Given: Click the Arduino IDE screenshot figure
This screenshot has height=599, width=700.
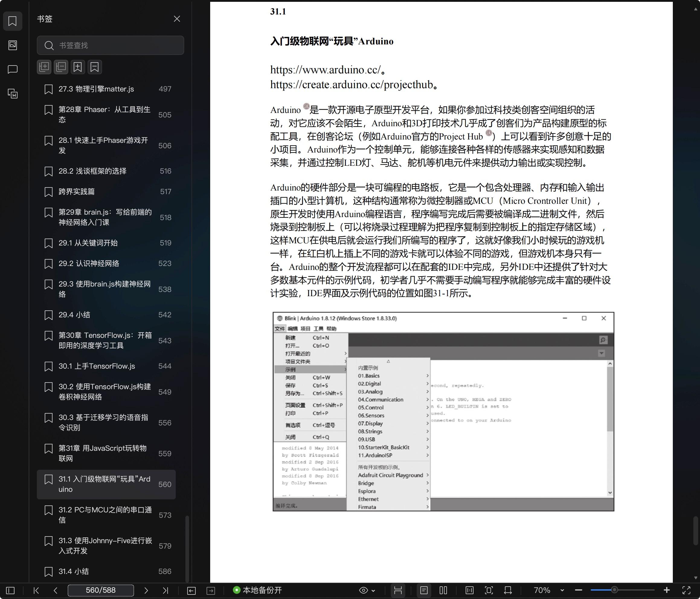Looking at the screenshot, I should click(x=443, y=411).
